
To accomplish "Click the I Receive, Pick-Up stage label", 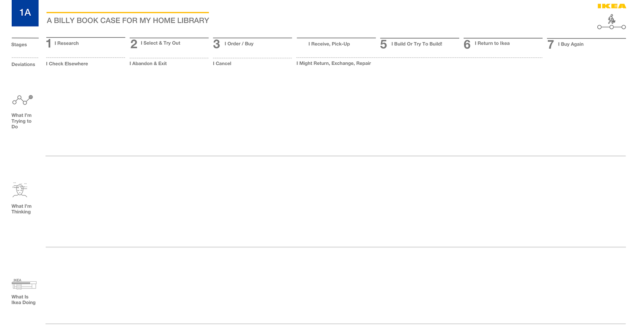I will tap(329, 44).
